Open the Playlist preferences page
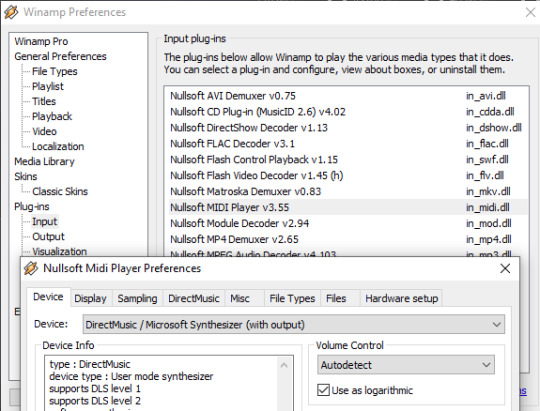Viewport: 540px width, 411px height. point(48,86)
